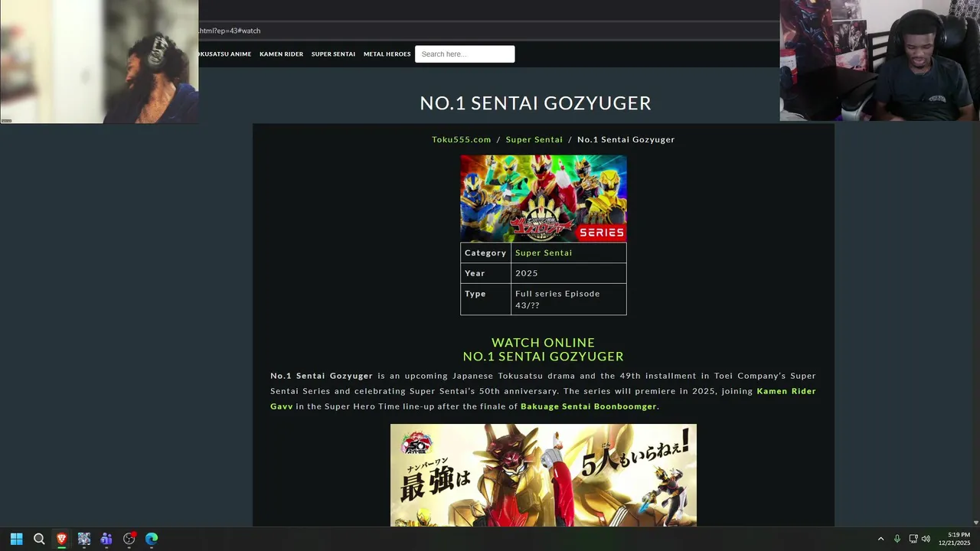Click the Gozyuger series poster thumbnail

pos(544,198)
